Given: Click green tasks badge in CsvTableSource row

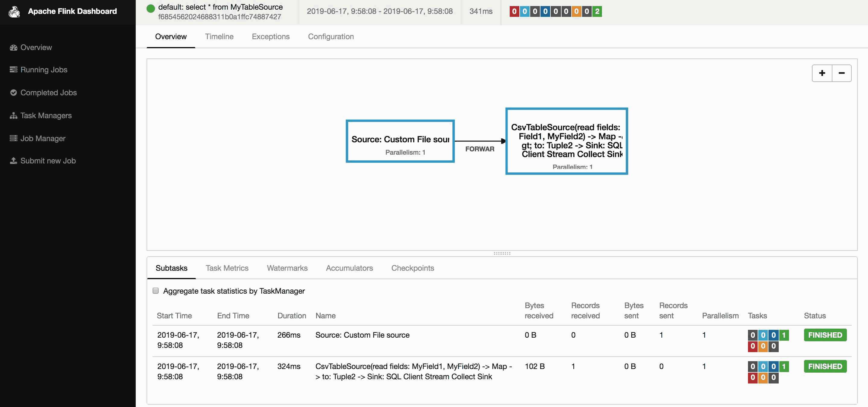Looking at the screenshot, I should (784, 367).
